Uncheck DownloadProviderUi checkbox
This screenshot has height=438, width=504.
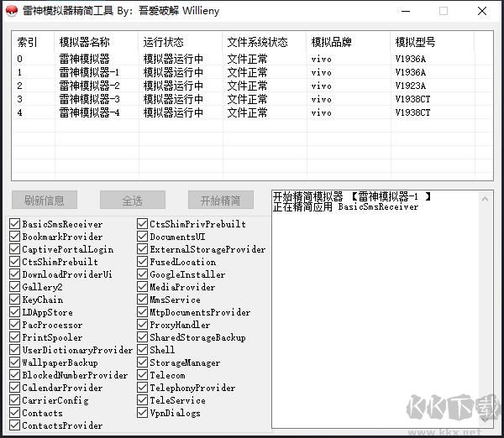pyautogui.click(x=14, y=274)
